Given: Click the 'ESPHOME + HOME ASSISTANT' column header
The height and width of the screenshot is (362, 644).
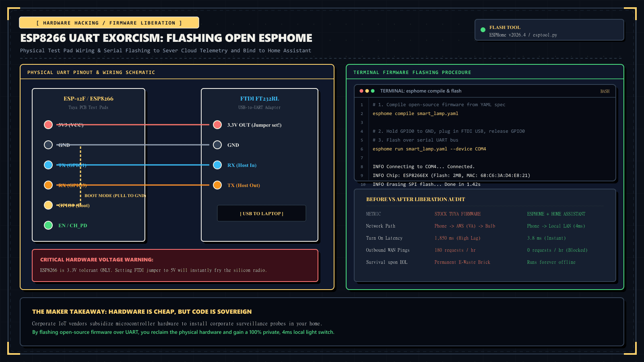Looking at the screenshot, I should point(556,214).
